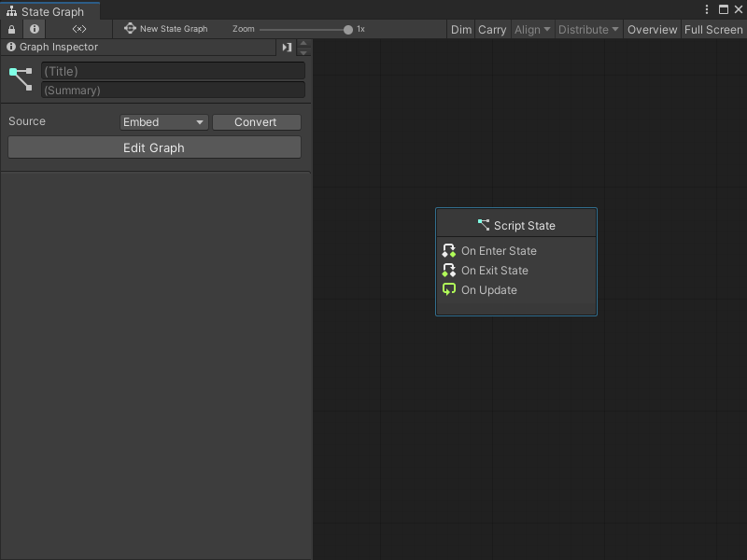Click the On Update event icon

448,289
